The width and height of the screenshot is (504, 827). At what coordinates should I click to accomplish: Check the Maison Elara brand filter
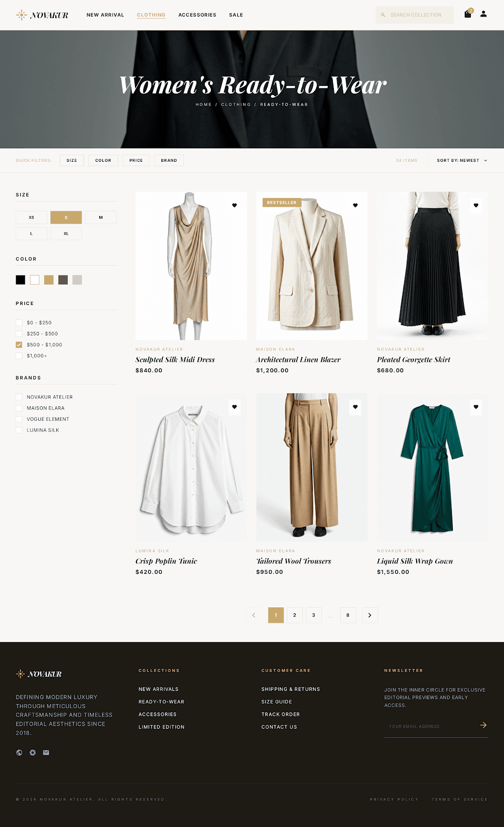[x=19, y=408]
